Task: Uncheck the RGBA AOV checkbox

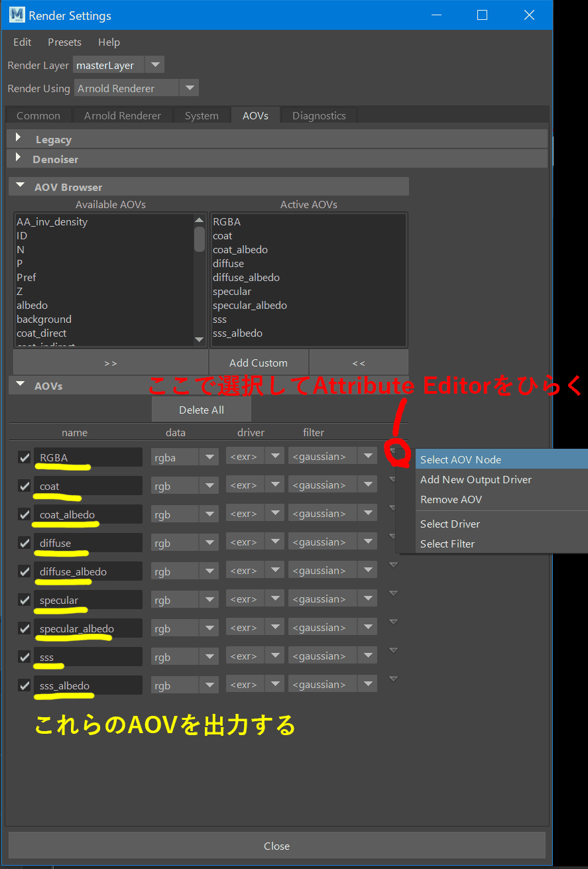Action: 25,457
